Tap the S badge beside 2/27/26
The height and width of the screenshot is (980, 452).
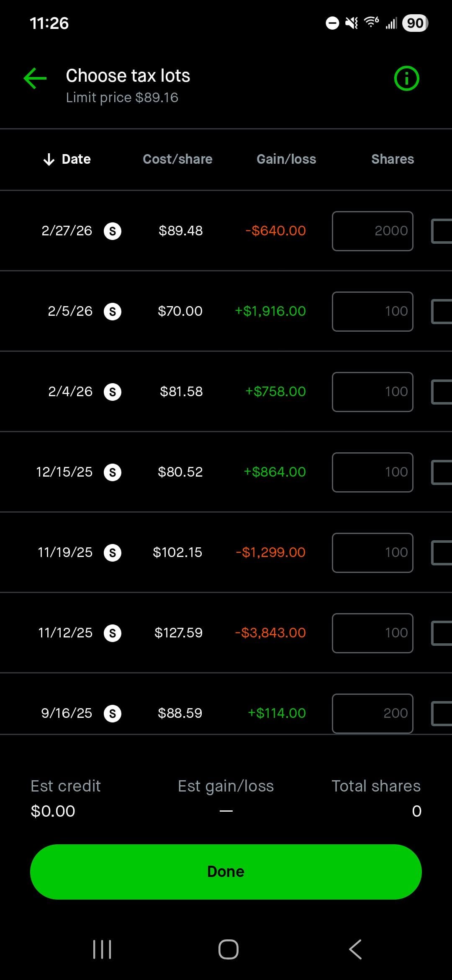point(113,231)
